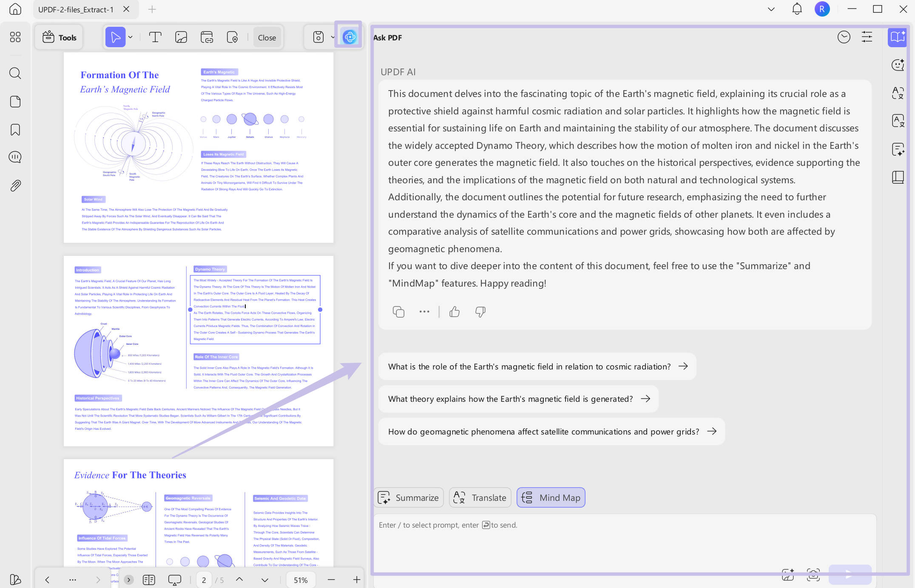The image size is (915, 588).
Task: Expand the bottom toolbar with circled arrow
Action: click(129, 580)
